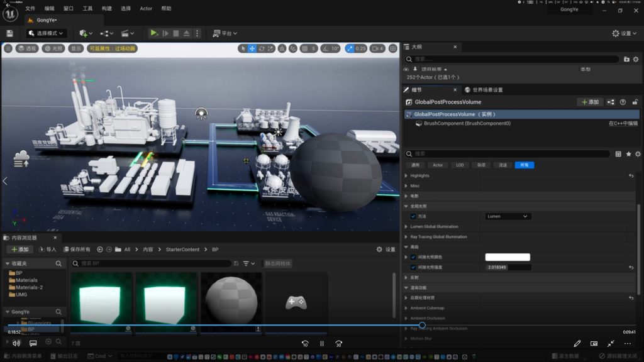The height and width of the screenshot is (362, 644).
Task: Click the lock icon in Details panel
Action: tap(635, 102)
